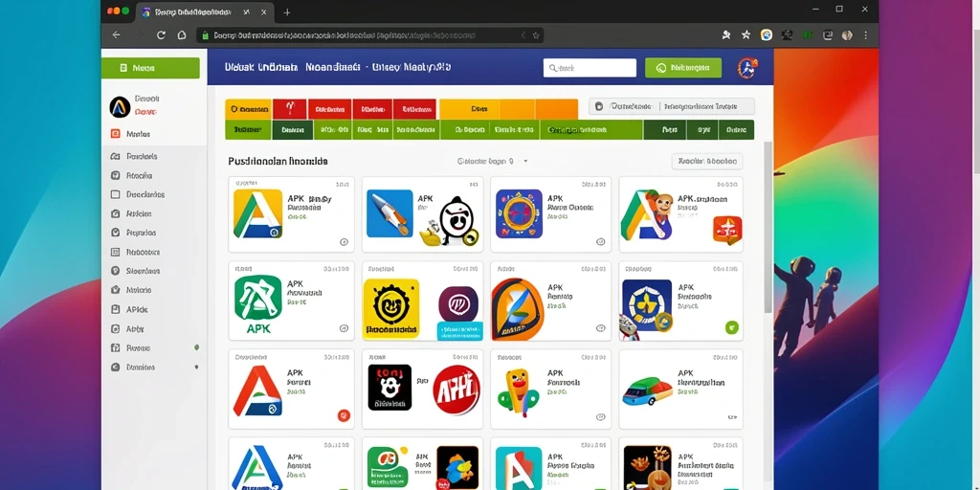Screen dimensions: 980x490
Task: Open the dark icon with blue bird
Action: tap(457, 467)
